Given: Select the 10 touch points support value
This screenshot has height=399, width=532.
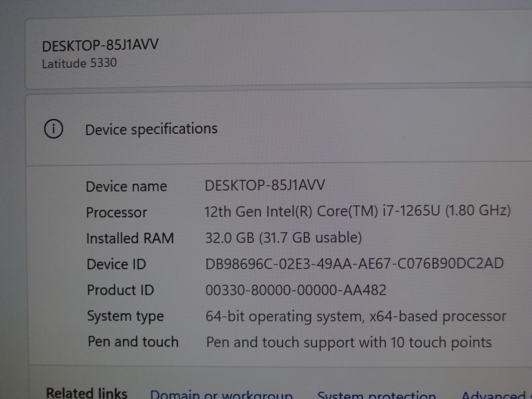Looking at the screenshot, I should click(349, 342).
